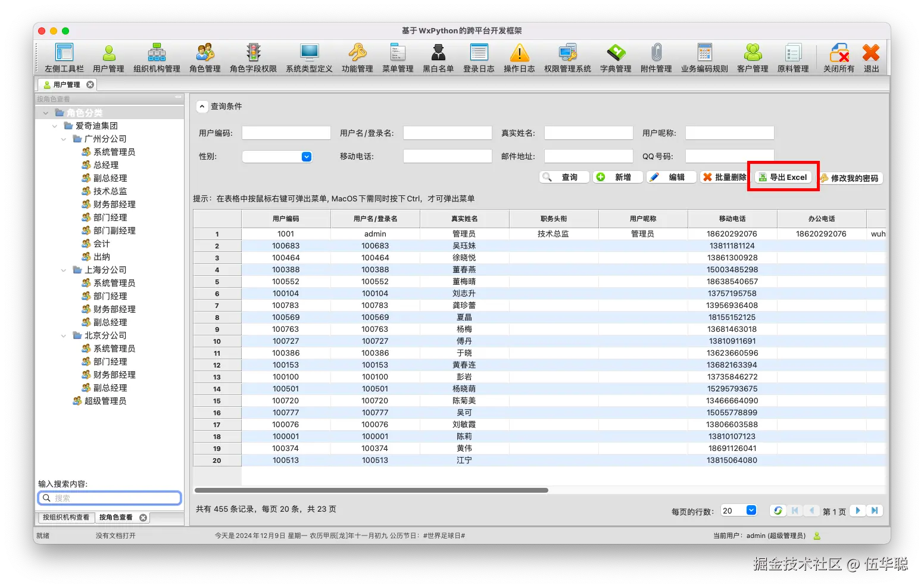Click the horizontal scrollbar under the table

[371, 490]
